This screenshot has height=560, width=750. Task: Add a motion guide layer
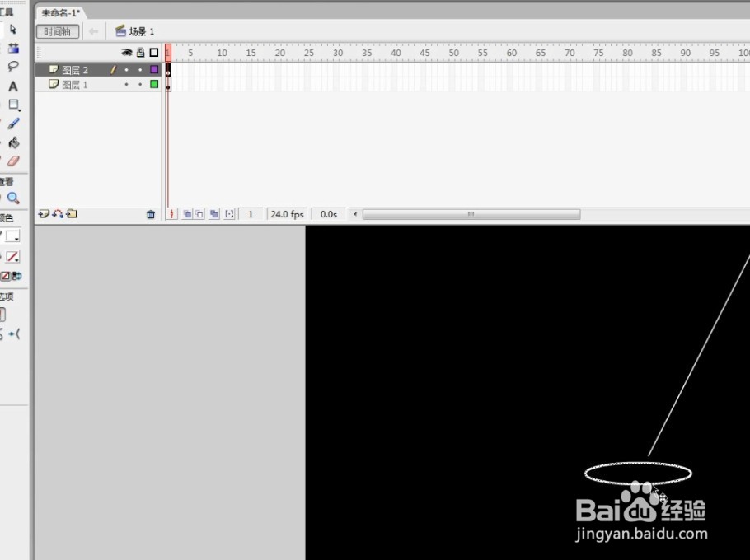point(58,214)
